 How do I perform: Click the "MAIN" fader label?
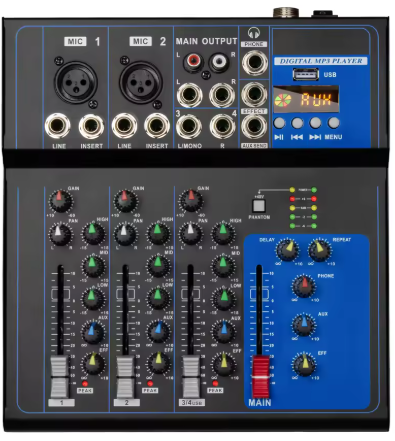click(260, 403)
